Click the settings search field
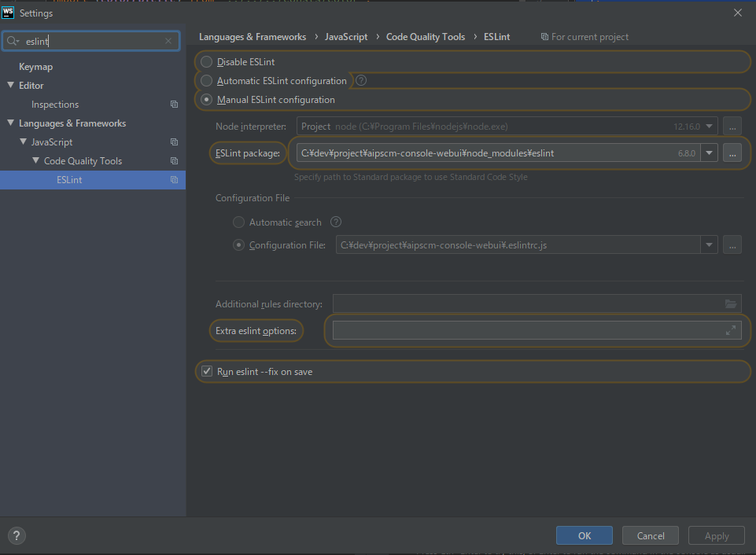The width and height of the screenshot is (756, 555). point(91,41)
